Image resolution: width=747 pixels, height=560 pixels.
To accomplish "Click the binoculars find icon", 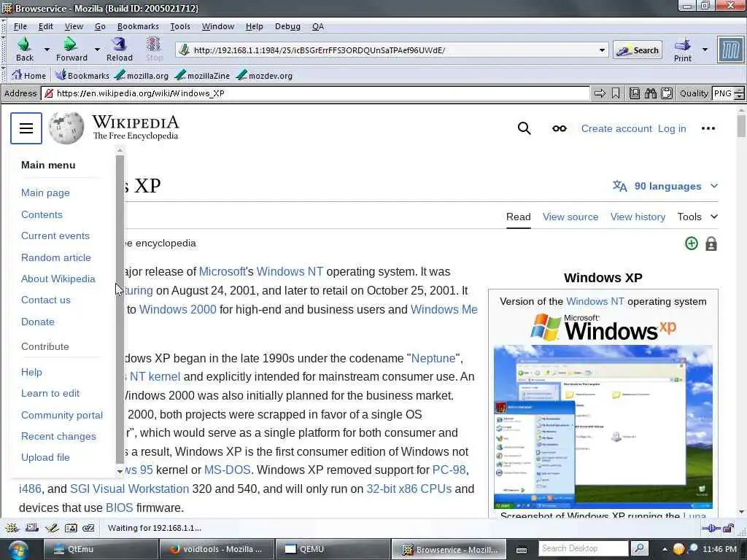I will pos(650,93).
